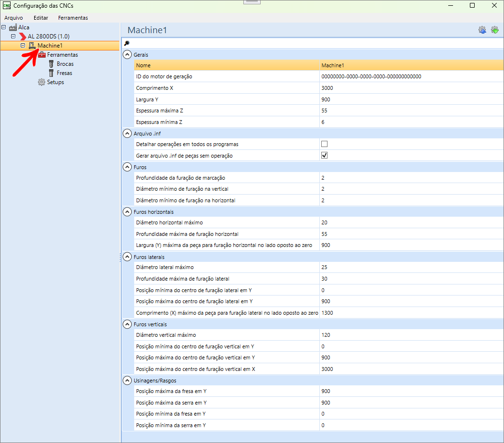Edit Posição mínima da serra em Y value

coord(412,425)
